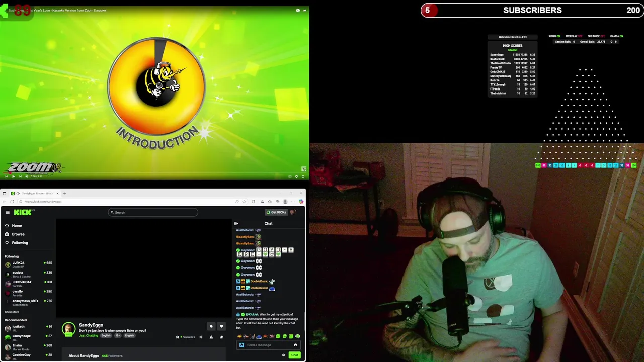Click the first quick emote in chat bar
Screen dimensions: 644x362
(239, 336)
